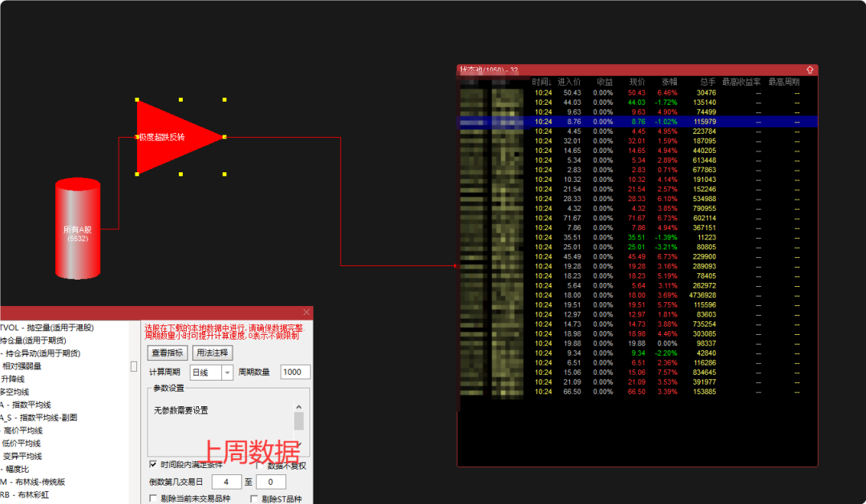Sort results by the 时间 column header

click(x=541, y=82)
